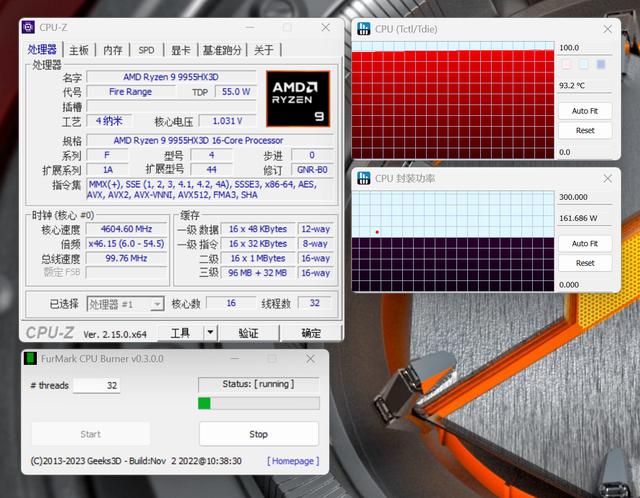640x498 pixels.
Task: Switch to the SPD tab
Action: click(146, 50)
